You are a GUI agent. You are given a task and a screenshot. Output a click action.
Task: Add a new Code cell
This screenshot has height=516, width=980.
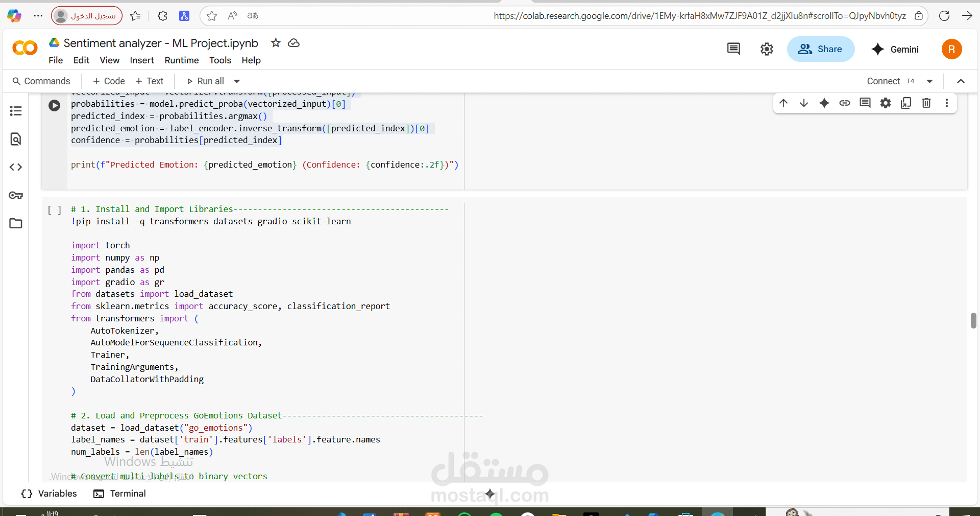[x=109, y=81]
